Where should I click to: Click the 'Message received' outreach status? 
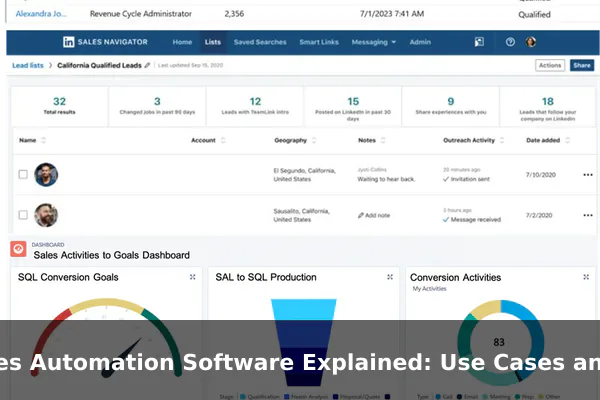tap(471, 220)
